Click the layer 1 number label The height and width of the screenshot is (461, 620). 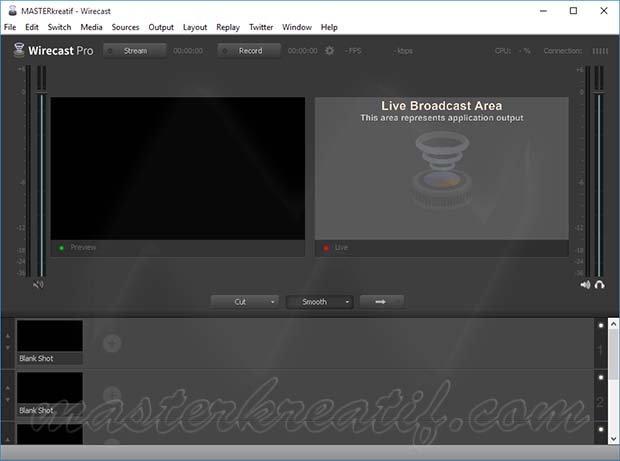click(600, 350)
